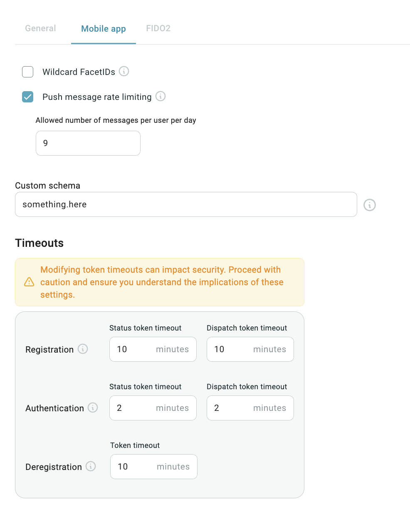The image size is (410, 532).
Task: Click the Registration info icon
Action: point(83,349)
